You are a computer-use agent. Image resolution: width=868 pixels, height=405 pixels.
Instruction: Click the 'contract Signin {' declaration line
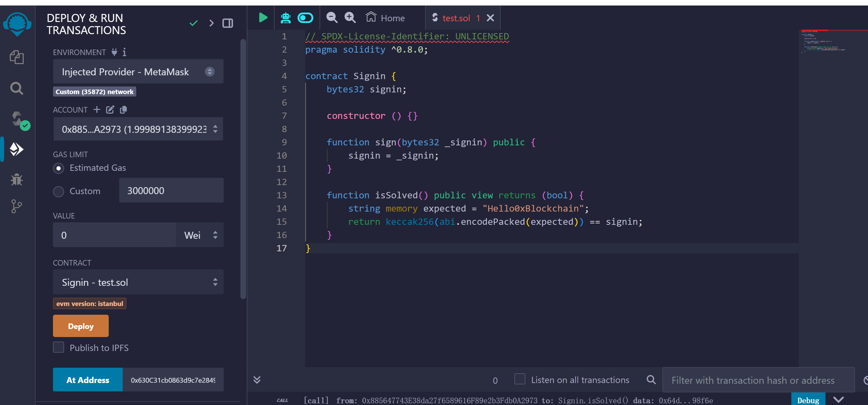(351, 76)
